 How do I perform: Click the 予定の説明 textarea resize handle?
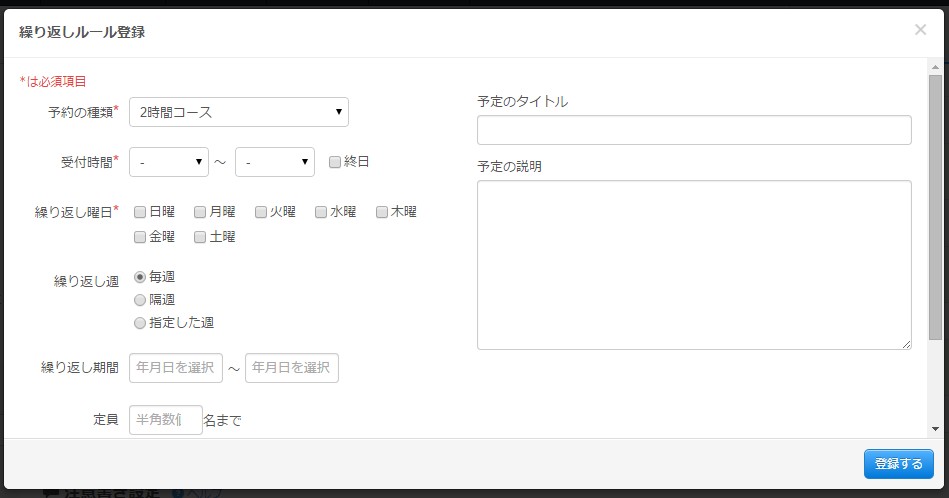coord(906,344)
